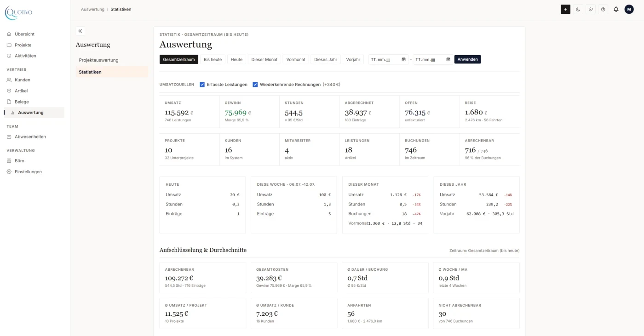The width and height of the screenshot is (644, 336).
Task: Select the Gesamtzeitraum range
Action: pos(179,59)
